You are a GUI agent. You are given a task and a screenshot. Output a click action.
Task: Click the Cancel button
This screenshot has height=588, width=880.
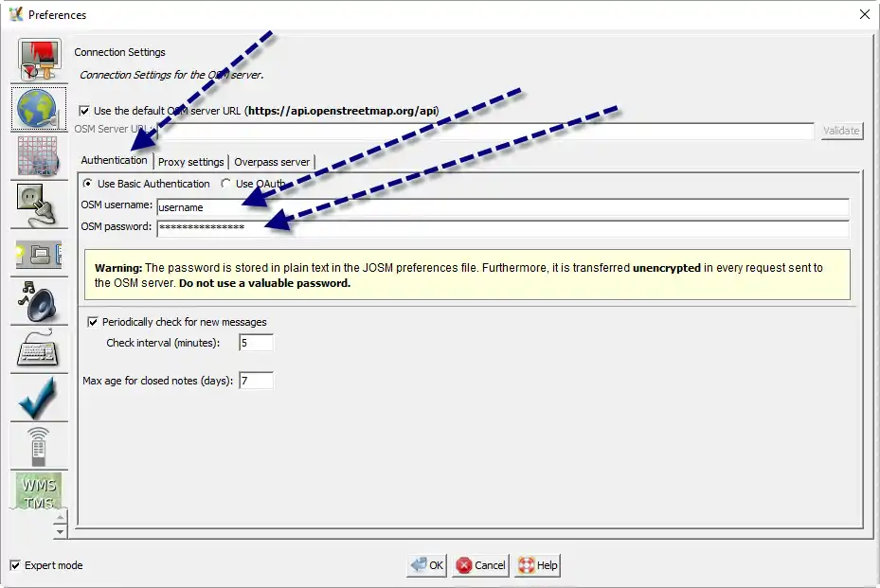click(481, 565)
